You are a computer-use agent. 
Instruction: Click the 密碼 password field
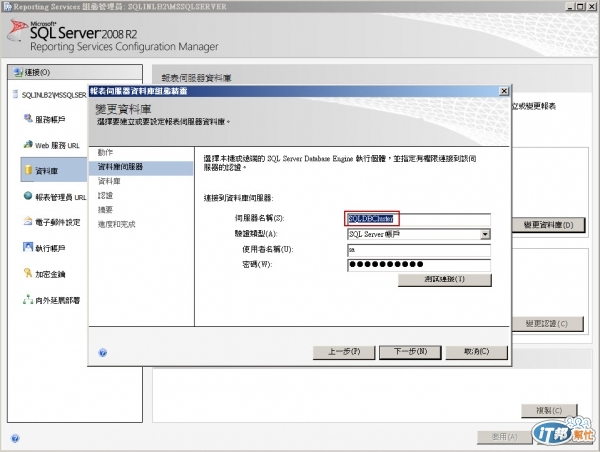click(419, 265)
